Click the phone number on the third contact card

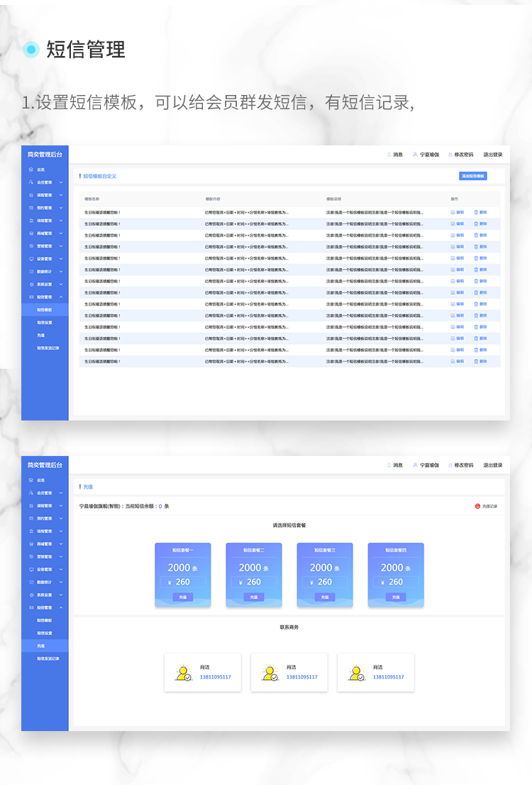click(x=388, y=677)
